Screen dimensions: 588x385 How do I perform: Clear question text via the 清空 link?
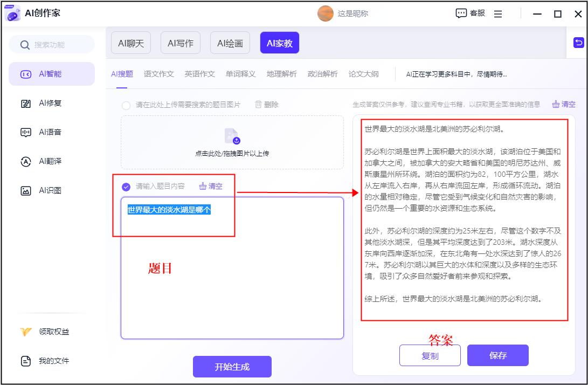210,186
